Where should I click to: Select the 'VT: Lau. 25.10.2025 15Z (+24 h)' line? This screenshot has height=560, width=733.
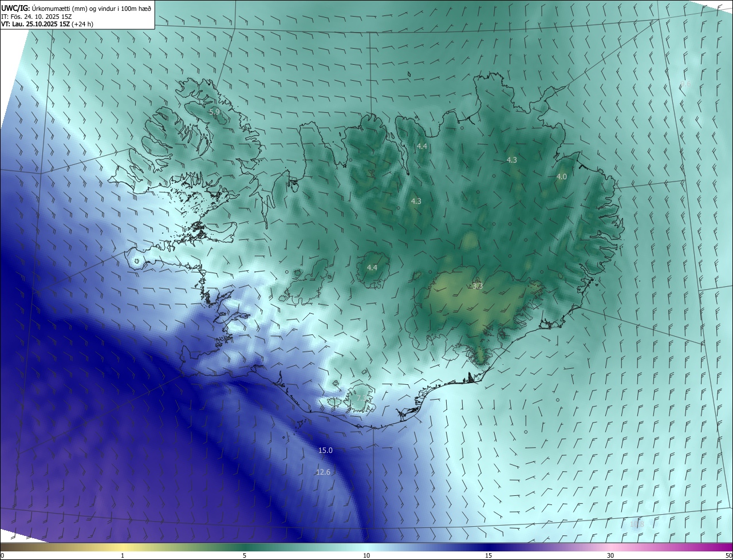click(x=48, y=24)
